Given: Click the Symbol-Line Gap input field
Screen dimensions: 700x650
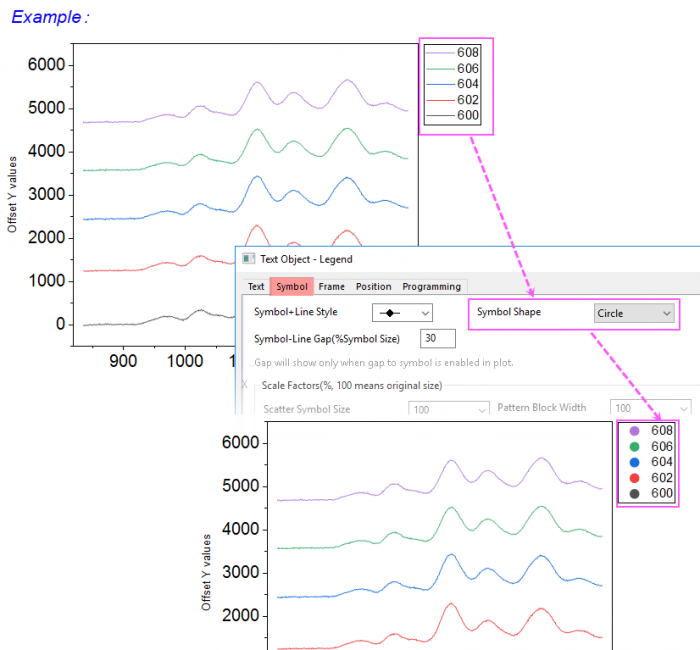Looking at the screenshot, I should (438, 338).
